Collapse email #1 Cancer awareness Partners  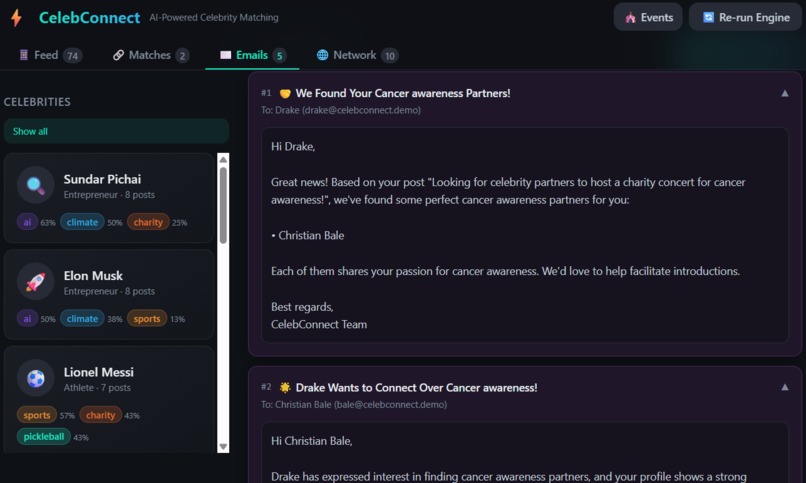pyautogui.click(x=784, y=94)
